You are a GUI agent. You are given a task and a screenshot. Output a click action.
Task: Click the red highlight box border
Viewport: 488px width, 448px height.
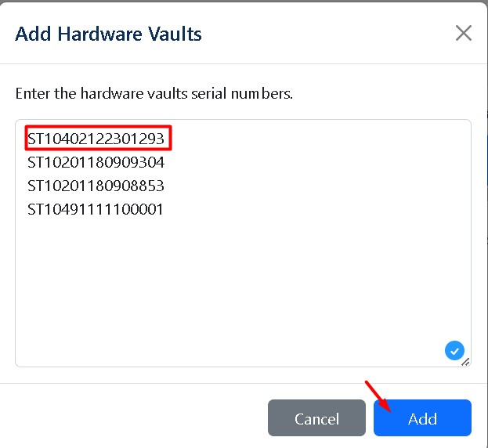click(25, 139)
